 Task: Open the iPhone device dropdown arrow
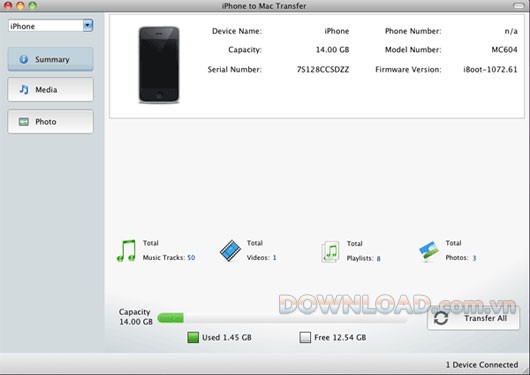tap(88, 25)
